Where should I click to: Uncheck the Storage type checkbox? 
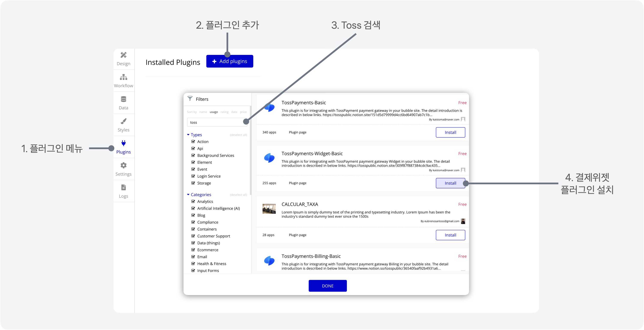click(x=193, y=183)
